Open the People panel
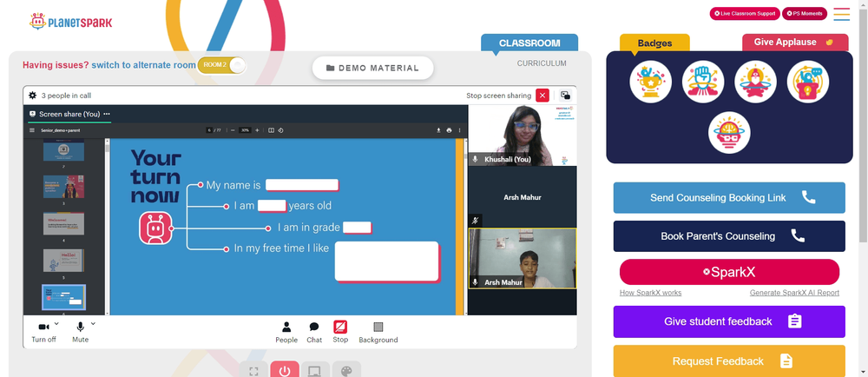 [x=286, y=332]
